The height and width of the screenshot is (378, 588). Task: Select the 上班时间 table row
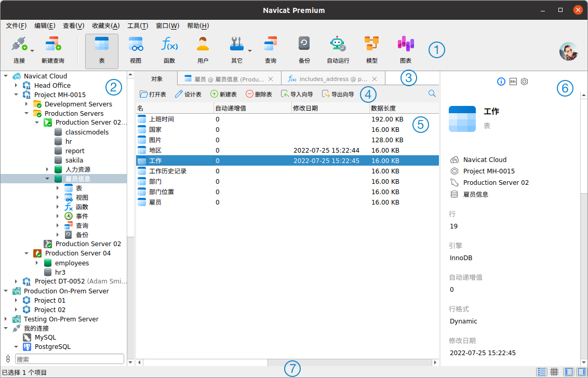click(287, 119)
